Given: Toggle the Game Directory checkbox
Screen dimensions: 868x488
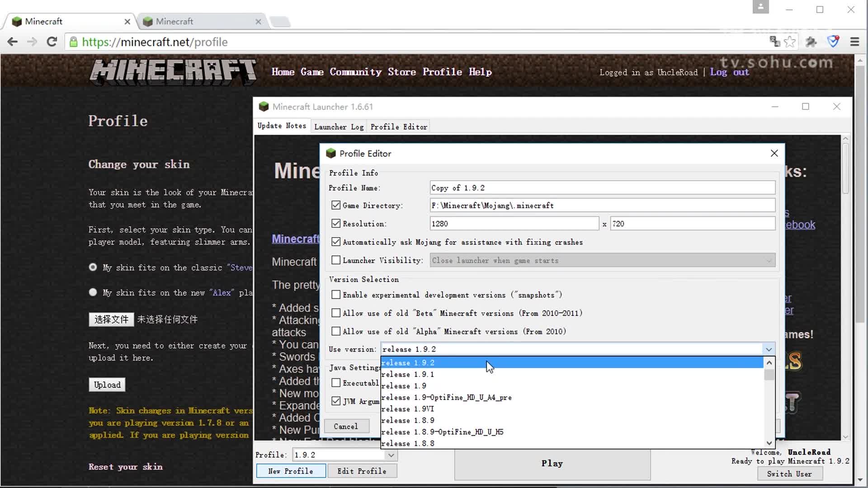Looking at the screenshot, I should coord(335,205).
